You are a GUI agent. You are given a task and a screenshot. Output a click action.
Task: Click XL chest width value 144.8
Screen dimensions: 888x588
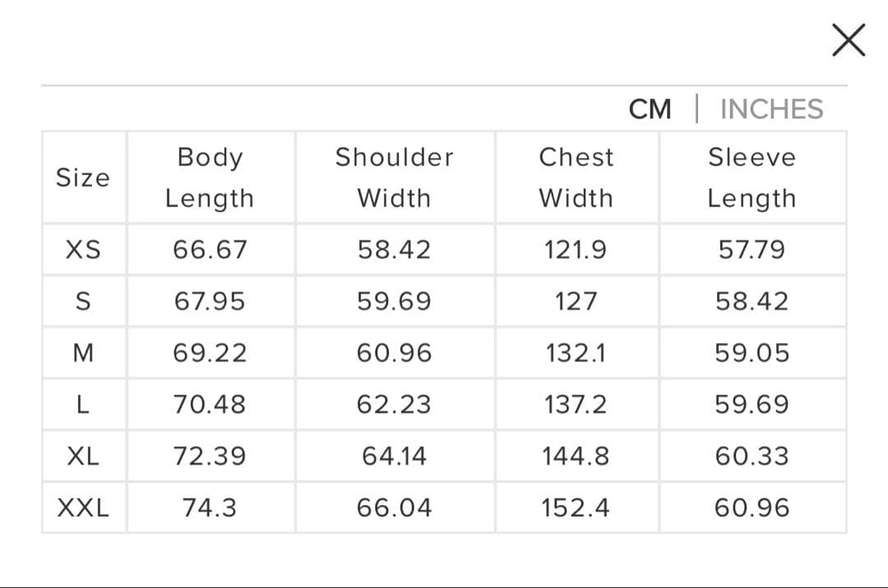point(576,456)
